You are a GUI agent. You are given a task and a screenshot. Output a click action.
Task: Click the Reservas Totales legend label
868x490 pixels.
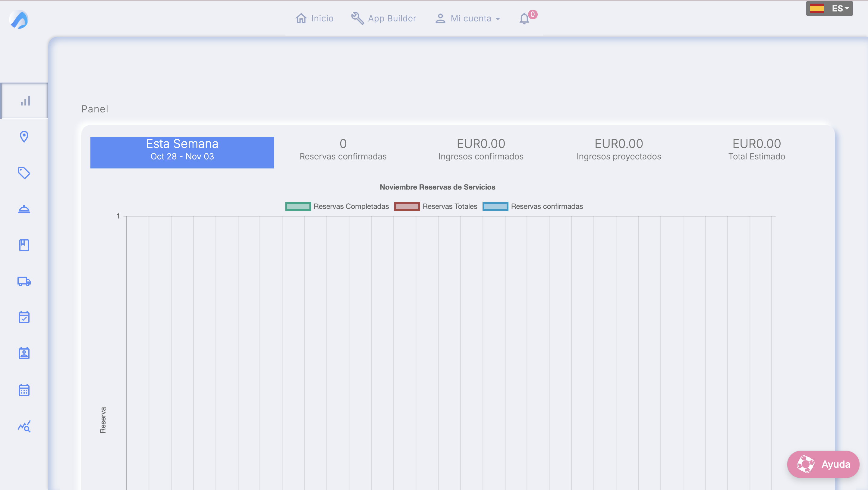[x=450, y=206]
